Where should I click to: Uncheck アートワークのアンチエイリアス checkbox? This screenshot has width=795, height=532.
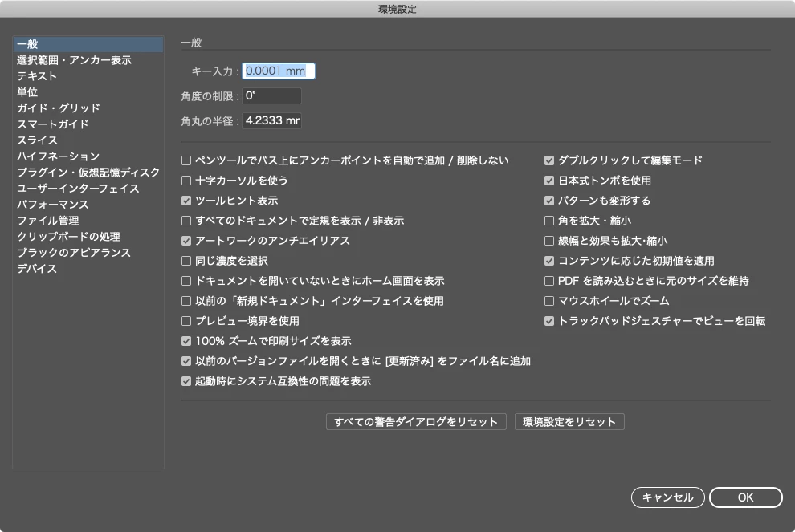[x=186, y=241]
